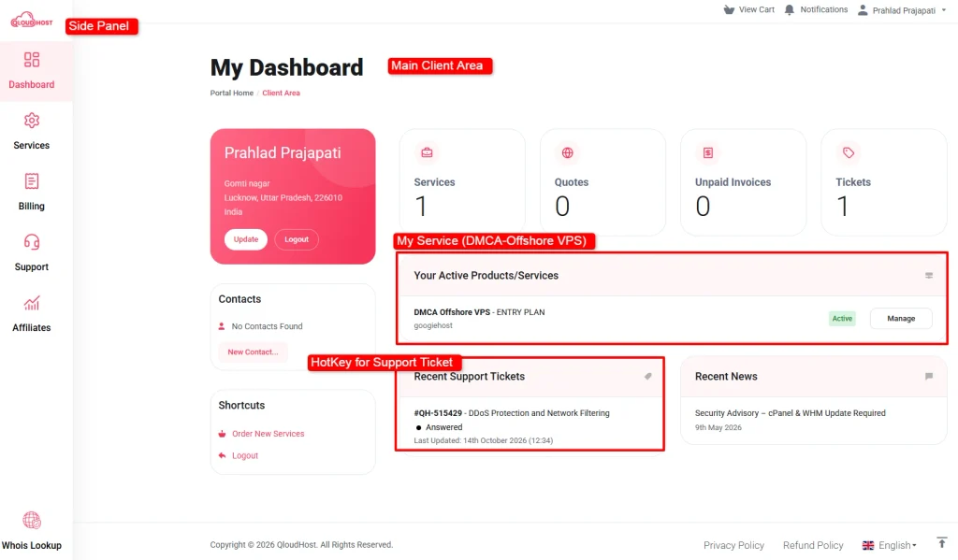Click the Unpaid Invoices card label
Viewport: 958px width, 560px height.
(733, 182)
